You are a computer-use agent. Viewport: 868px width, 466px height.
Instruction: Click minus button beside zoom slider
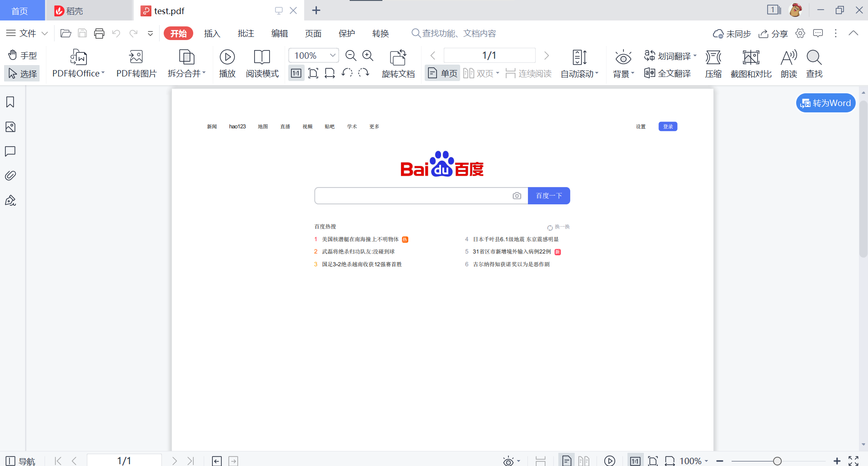click(720, 461)
